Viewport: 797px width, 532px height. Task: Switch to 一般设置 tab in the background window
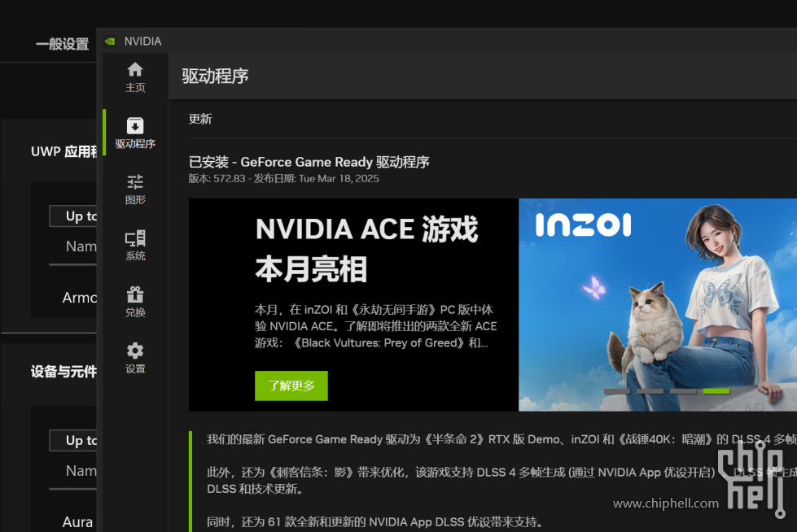(63, 44)
